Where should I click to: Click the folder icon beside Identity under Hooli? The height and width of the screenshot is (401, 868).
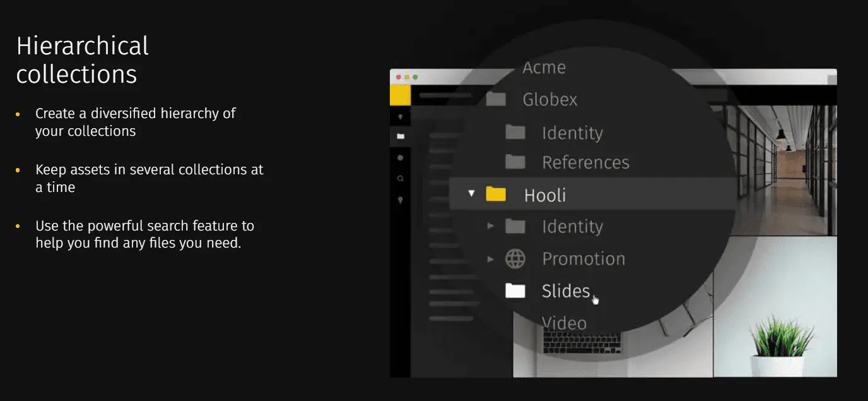click(x=514, y=226)
